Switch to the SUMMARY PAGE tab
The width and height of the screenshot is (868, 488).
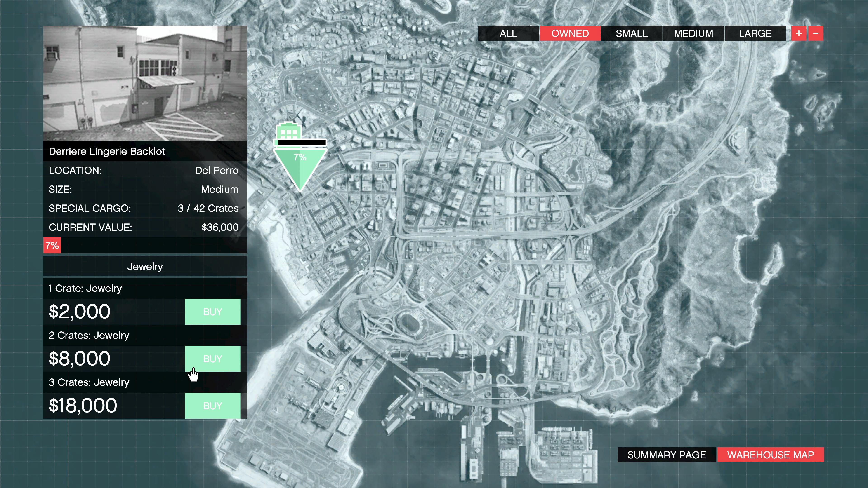click(666, 455)
